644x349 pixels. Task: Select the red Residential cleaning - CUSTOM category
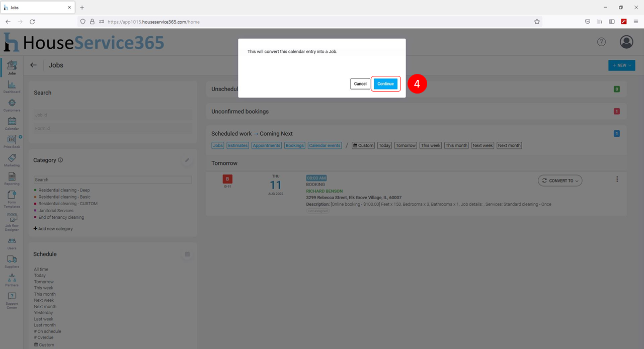coord(68,204)
